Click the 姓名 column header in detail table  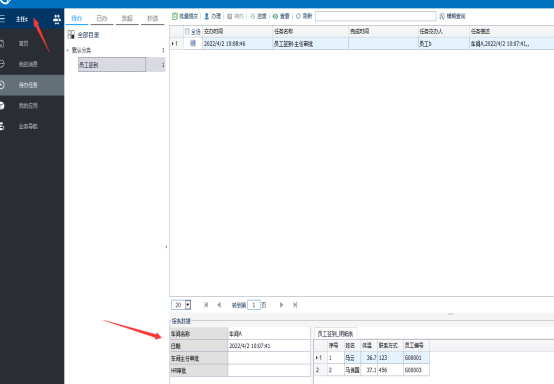(x=352, y=345)
